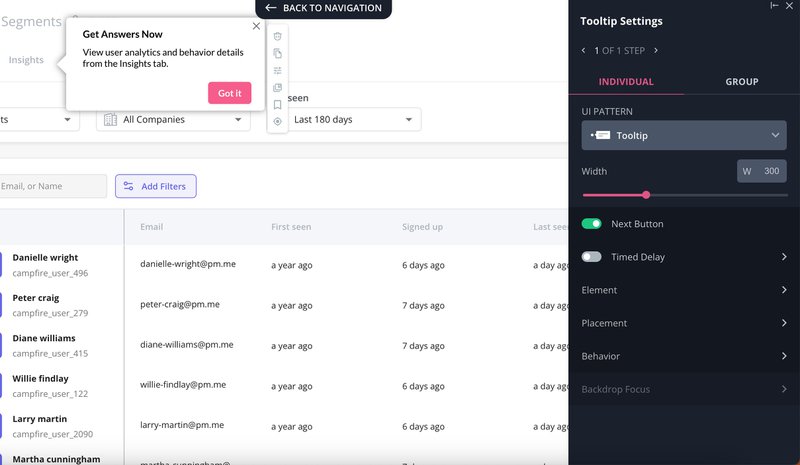Expand the Backdrop Focus section

[x=684, y=389]
